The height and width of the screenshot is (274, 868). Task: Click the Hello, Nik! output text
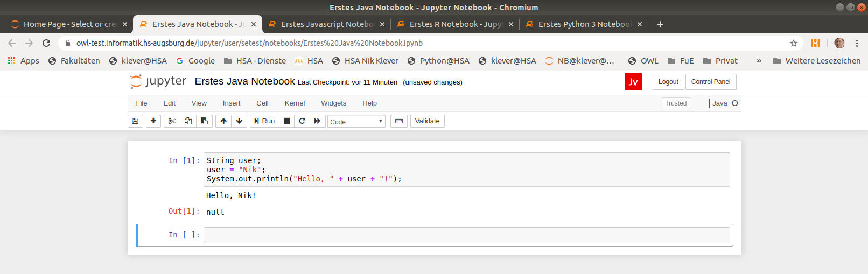pyautogui.click(x=231, y=195)
